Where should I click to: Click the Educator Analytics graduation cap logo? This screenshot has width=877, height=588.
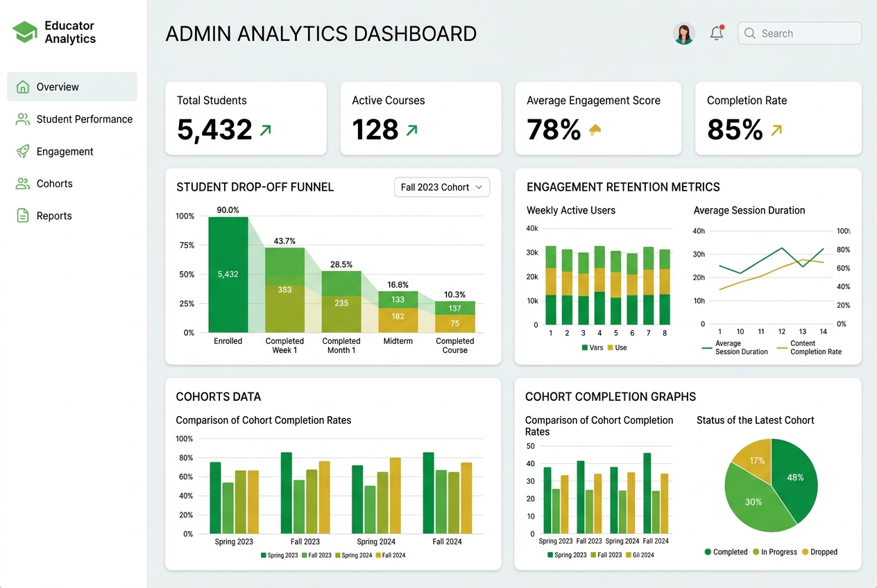25,32
